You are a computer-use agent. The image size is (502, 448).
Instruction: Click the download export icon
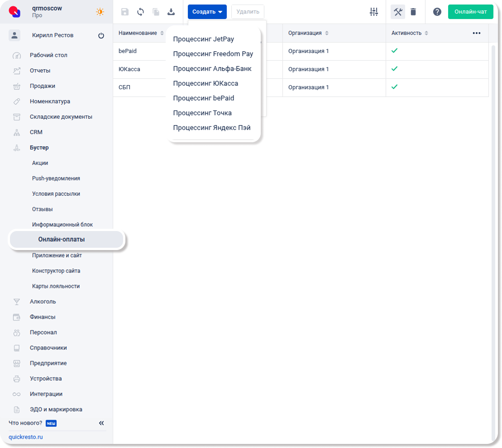coord(171,12)
